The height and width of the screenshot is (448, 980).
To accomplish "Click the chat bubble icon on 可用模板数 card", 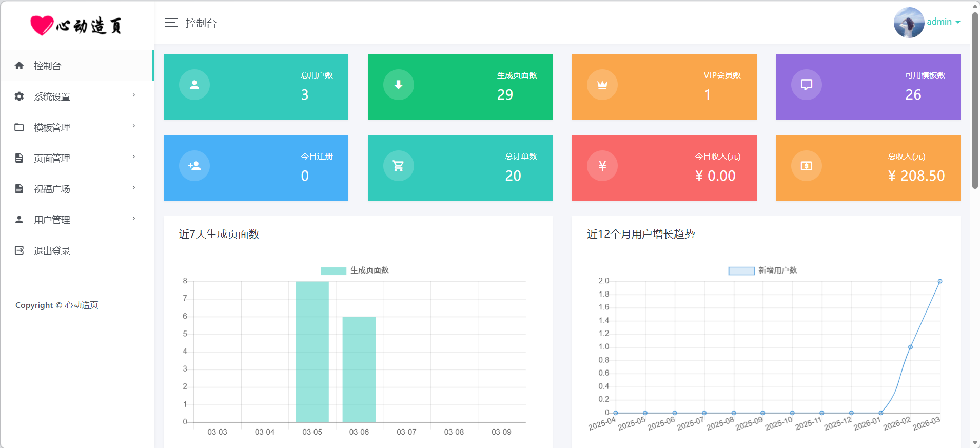I will click(x=807, y=85).
